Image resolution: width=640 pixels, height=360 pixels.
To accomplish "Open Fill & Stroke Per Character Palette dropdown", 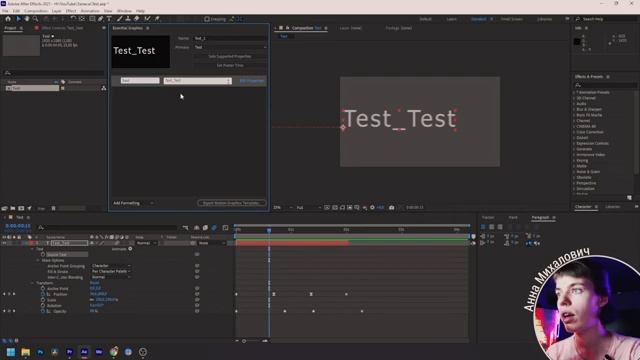I will (x=111, y=271).
